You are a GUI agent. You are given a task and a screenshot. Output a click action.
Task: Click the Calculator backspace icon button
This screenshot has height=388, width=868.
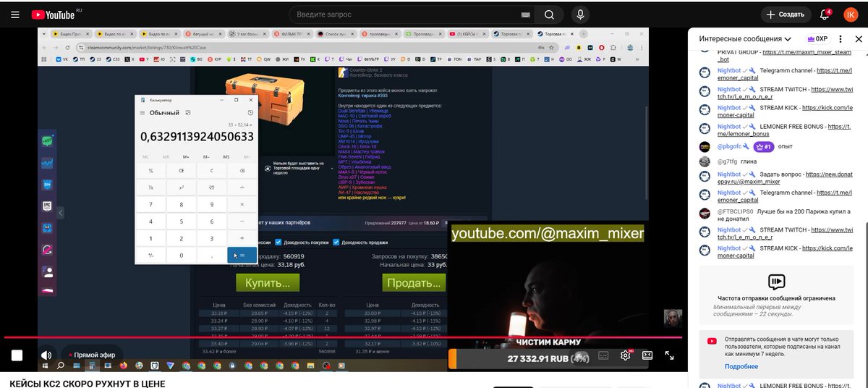coord(242,171)
